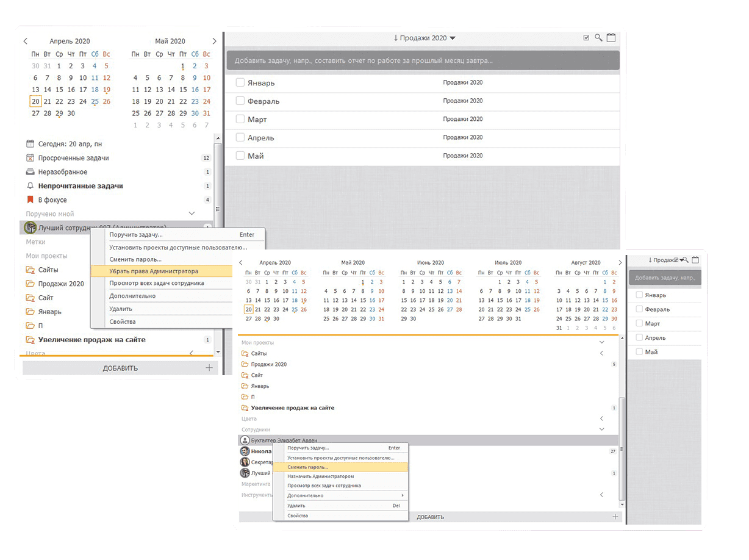Click Январь folder icon in upper sidebar
Screen dimensions: 749x560
pos(30,312)
